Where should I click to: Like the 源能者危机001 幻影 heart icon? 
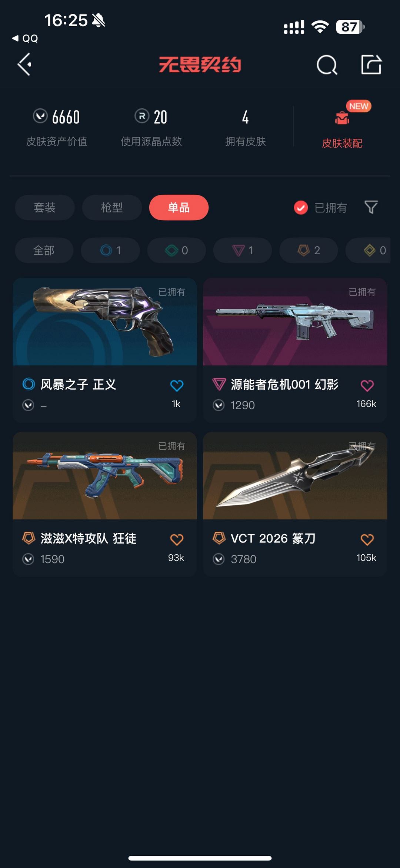(x=367, y=386)
